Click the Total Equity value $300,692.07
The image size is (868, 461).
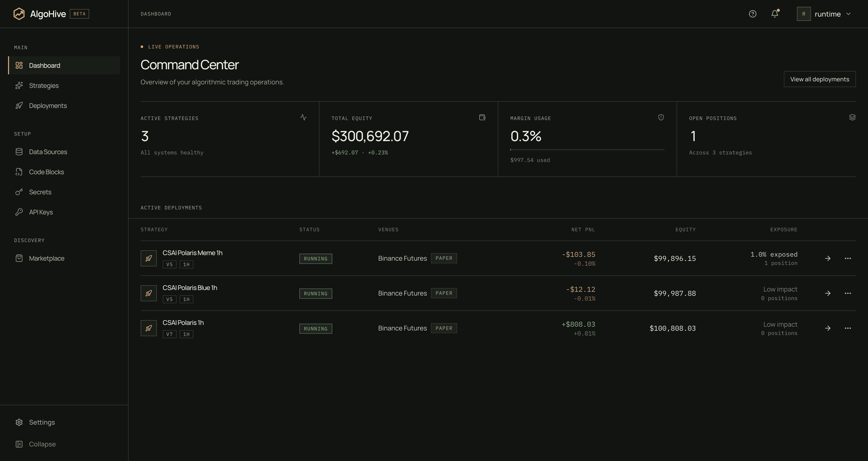tap(370, 136)
